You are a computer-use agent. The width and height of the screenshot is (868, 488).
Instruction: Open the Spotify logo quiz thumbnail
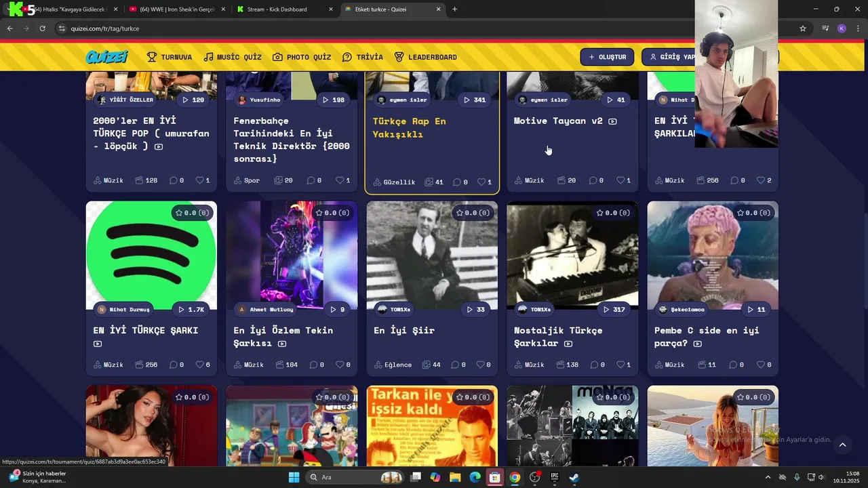pyautogui.click(x=151, y=256)
